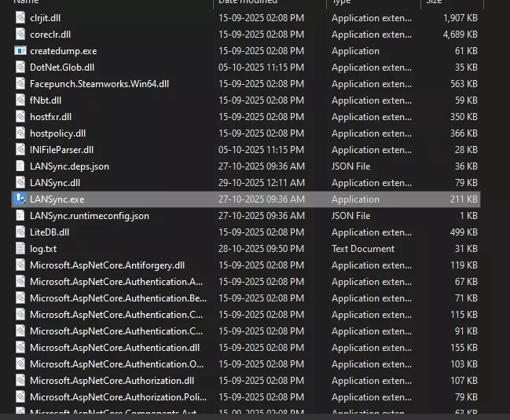Image resolution: width=510 pixels, height=420 pixels.
Task: Click the file name coreclr.dll
Action: (50, 35)
